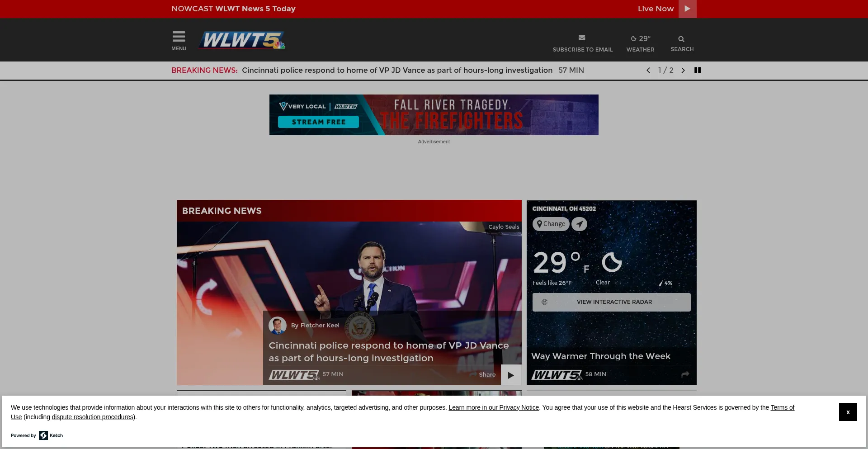Open the Ketch privacy icon

click(x=43, y=435)
